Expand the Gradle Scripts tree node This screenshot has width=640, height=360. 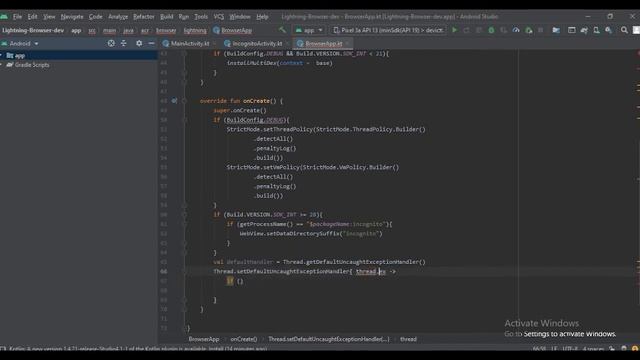(x=2, y=65)
